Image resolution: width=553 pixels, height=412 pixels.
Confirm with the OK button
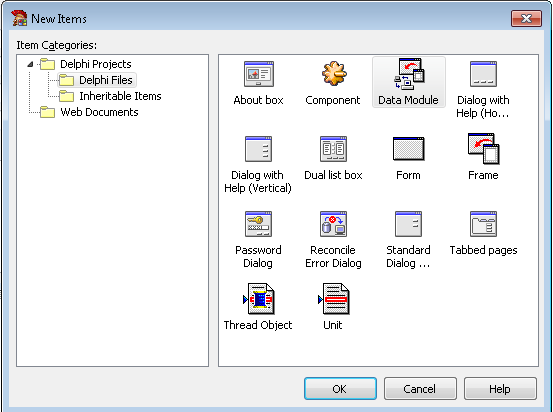coord(340,389)
